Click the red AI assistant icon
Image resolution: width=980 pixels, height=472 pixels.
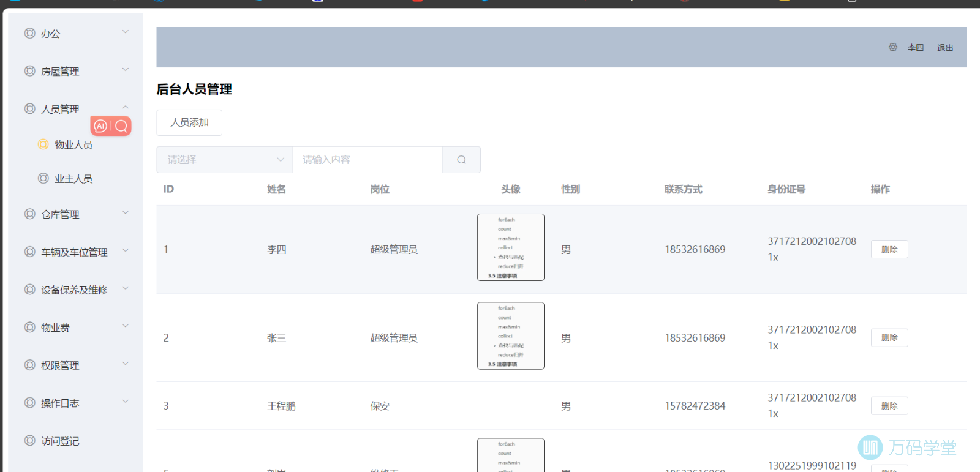pyautogui.click(x=101, y=126)
